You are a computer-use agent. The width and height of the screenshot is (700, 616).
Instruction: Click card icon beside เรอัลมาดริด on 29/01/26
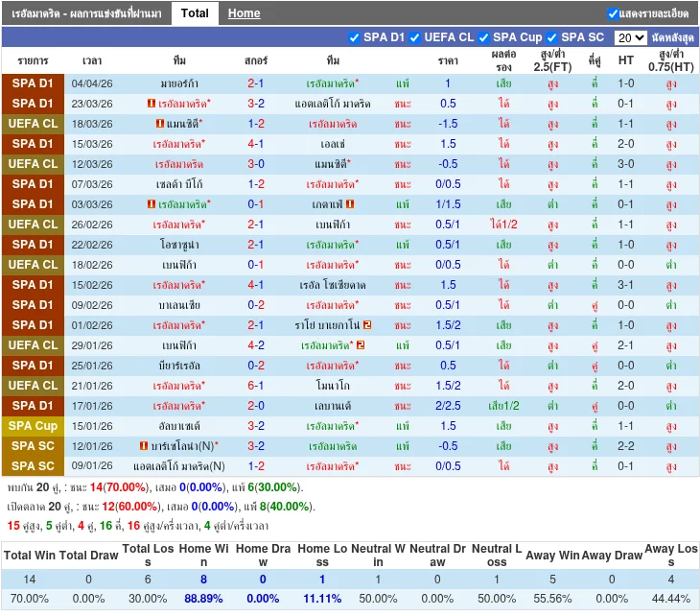click(x=362, y=345)
